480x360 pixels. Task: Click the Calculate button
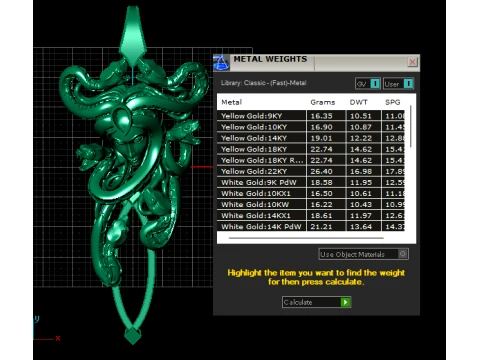tap(316, 302)
